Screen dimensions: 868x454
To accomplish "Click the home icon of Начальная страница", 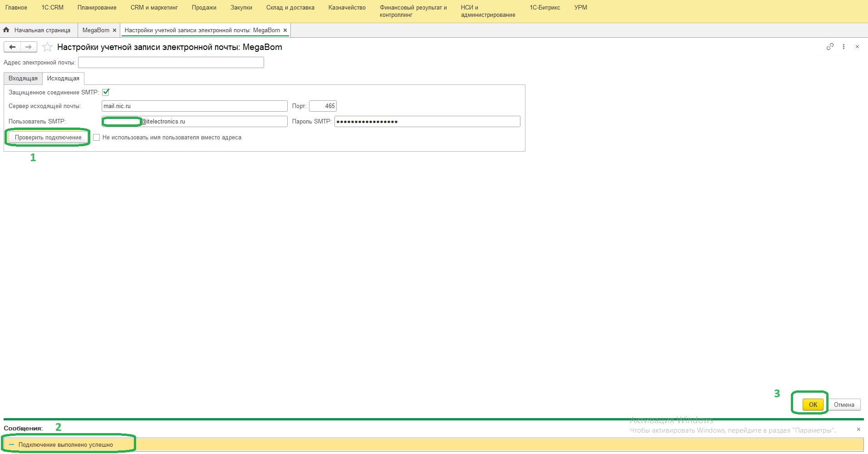I will pos(6,30).
